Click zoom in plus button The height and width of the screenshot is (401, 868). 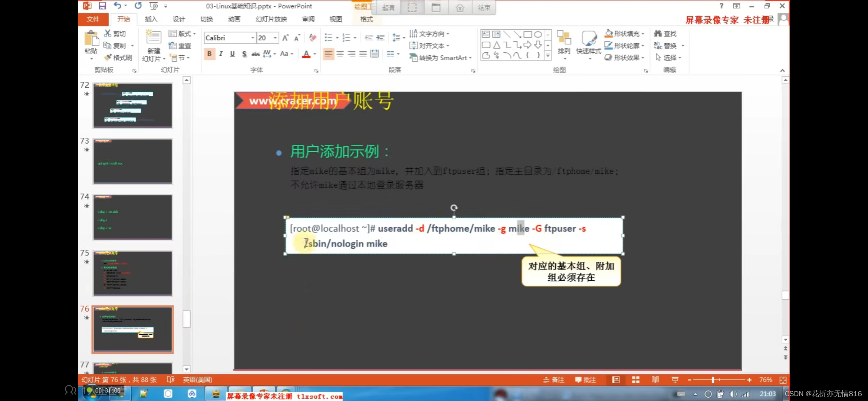click(x=749, y=380)
